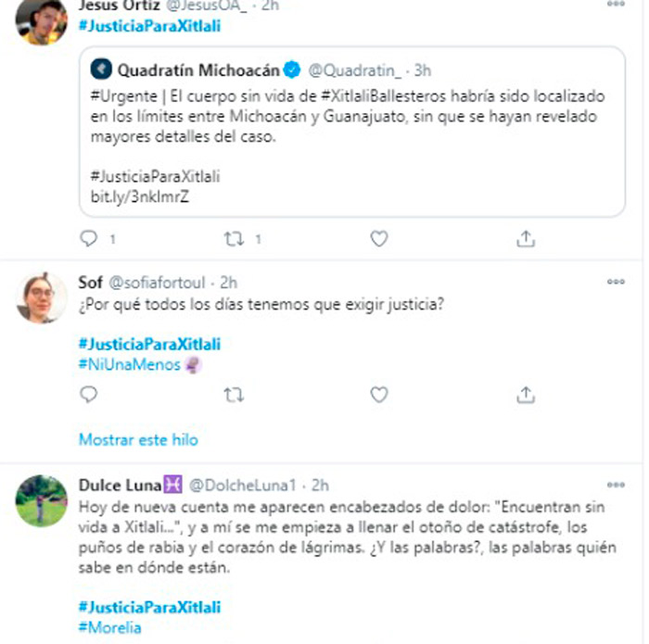This screenshot has width=649, height=644.
Task: Share Sof's tweet
Action: tap(525, 395)
